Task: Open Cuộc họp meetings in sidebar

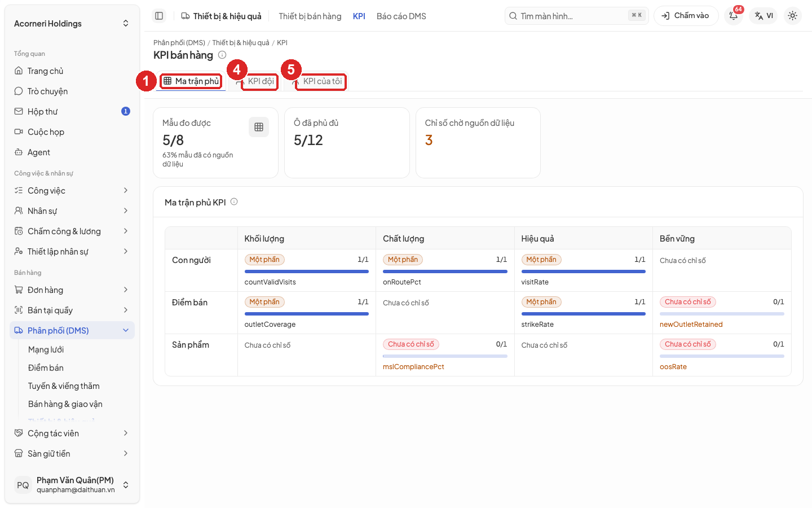Action: coord(72,132)
